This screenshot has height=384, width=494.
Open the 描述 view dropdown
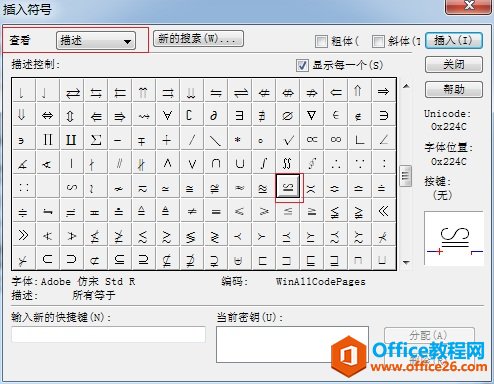click(96, 41)
